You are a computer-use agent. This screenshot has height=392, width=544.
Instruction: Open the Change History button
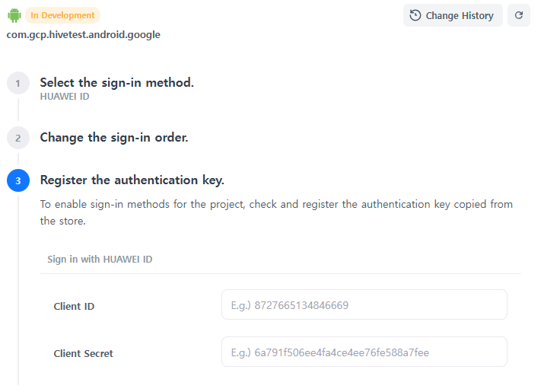pyautogui.click(x=452, y=15)
